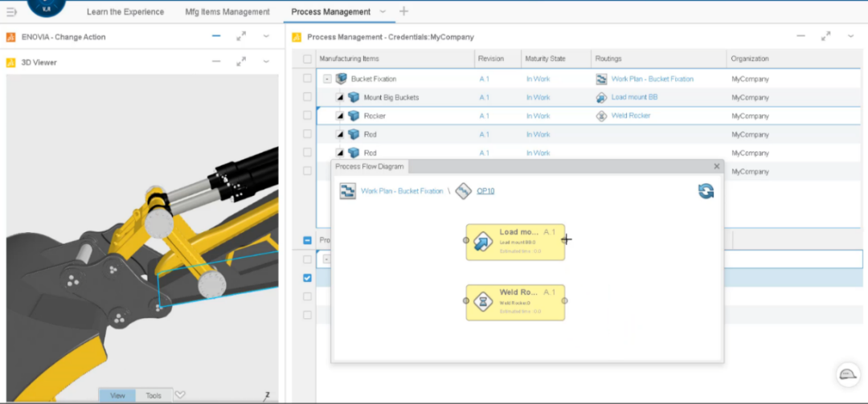
Task: Maximize the Process Management widget
Action: 825,36
